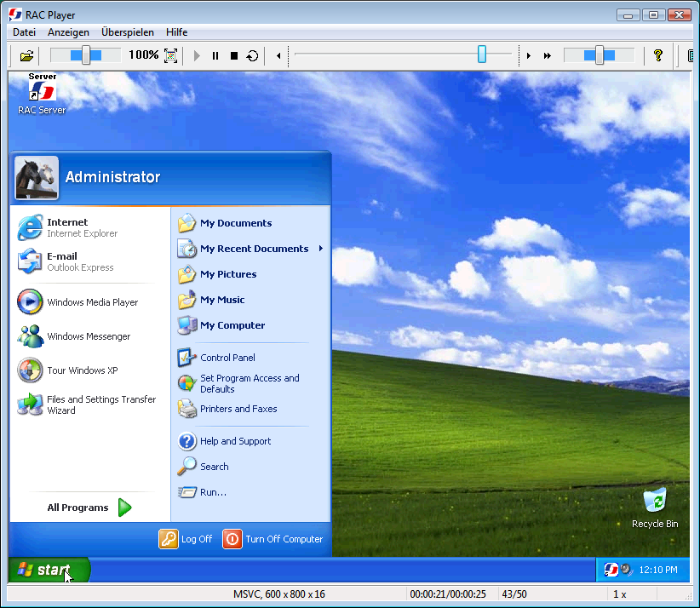
Task: Open the Datei menu
Action: tap(24, 32)
